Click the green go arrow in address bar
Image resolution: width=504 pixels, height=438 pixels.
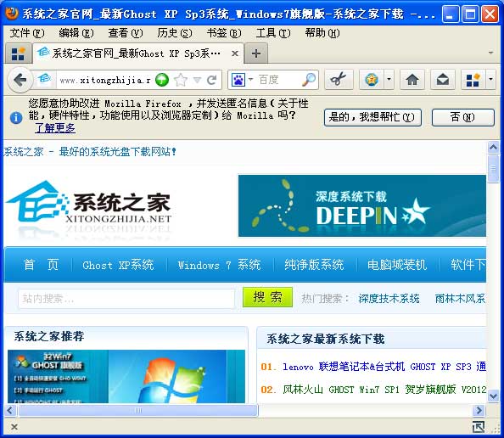162,80
